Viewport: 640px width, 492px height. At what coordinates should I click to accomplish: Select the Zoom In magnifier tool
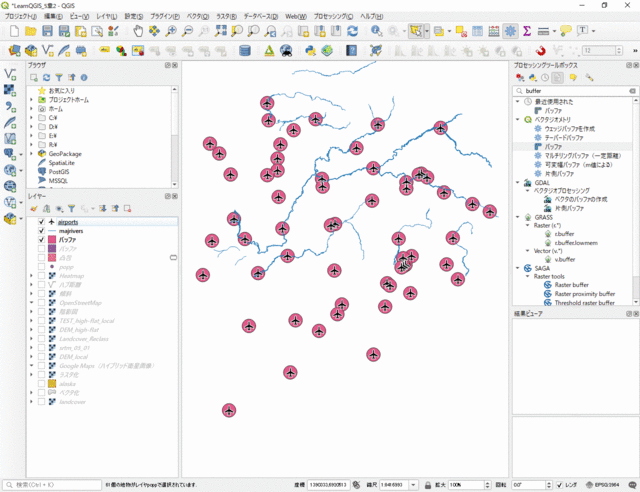[171, 31]
